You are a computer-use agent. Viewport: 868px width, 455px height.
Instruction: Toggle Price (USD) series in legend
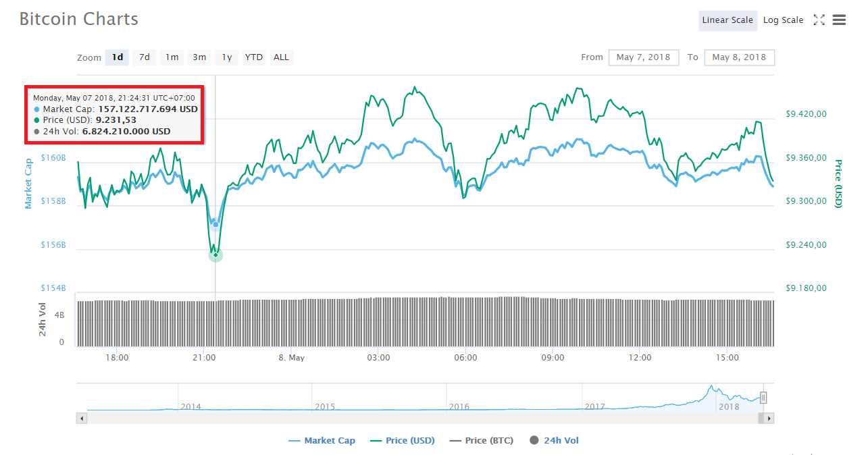[403, 441]
